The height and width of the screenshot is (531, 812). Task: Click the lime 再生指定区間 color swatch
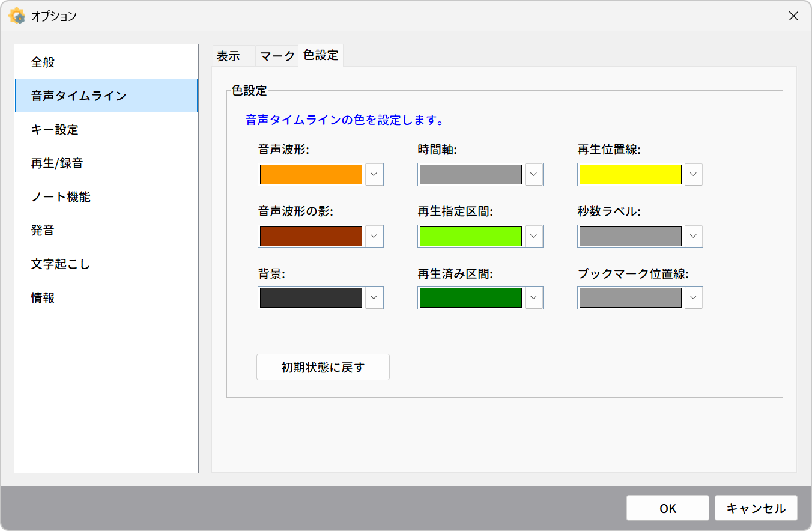point(471,237)
